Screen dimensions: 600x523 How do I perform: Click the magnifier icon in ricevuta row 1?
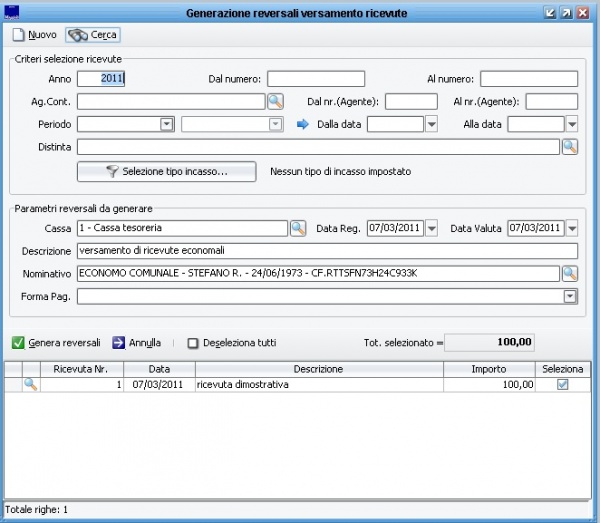30,384
